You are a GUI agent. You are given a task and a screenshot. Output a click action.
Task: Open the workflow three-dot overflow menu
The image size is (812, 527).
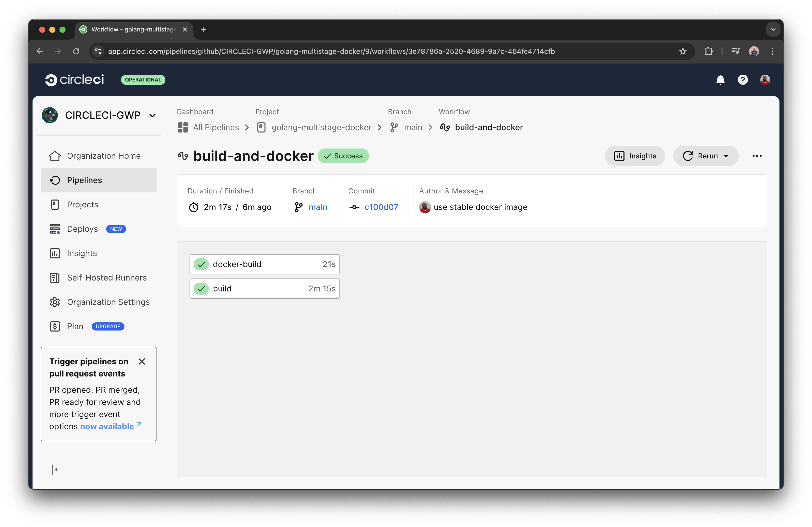[757, 156]
